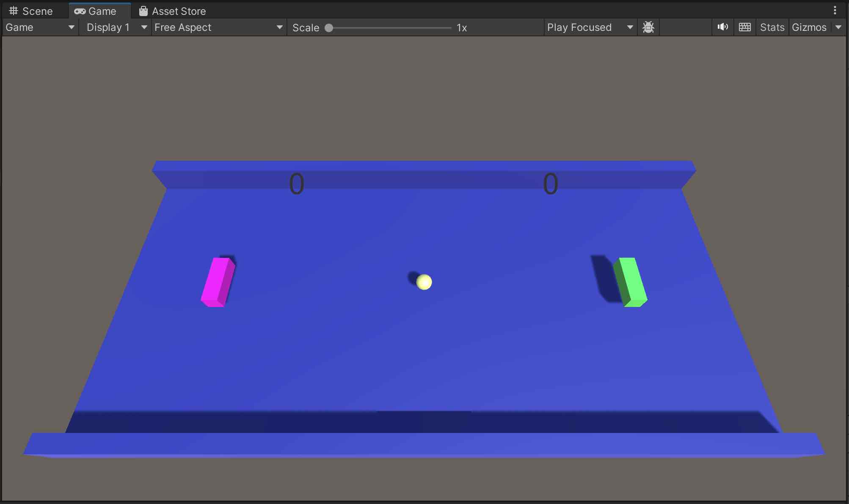Open the Free Aspect resolution dropdown
Viewport: 849px width, 504px height.
tap(218, 27)
